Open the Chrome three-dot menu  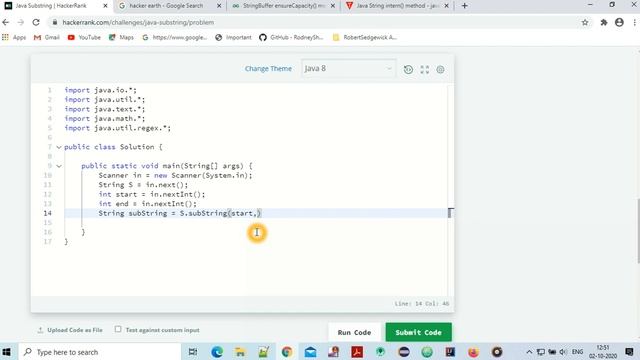pos(635,22)
